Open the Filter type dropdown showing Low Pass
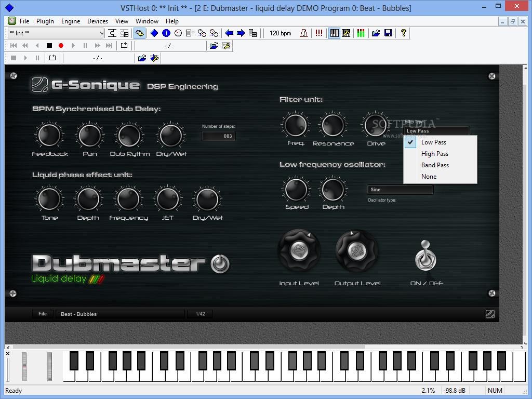 pos(436,130)
